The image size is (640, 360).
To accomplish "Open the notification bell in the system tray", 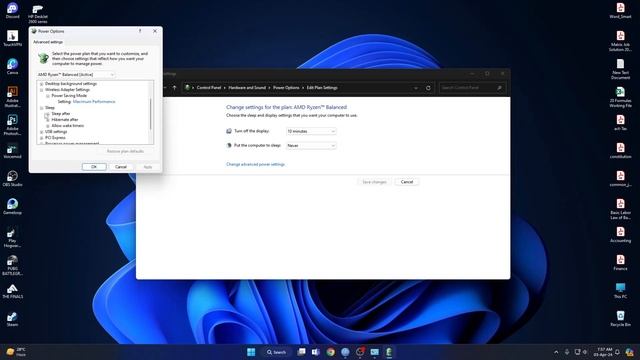I will pyautogui.click(x=617, y=352).
